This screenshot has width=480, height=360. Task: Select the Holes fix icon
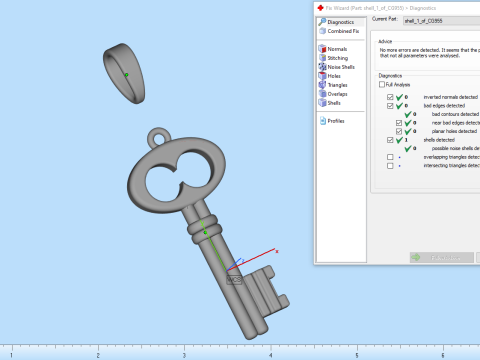tap(322, 76)
